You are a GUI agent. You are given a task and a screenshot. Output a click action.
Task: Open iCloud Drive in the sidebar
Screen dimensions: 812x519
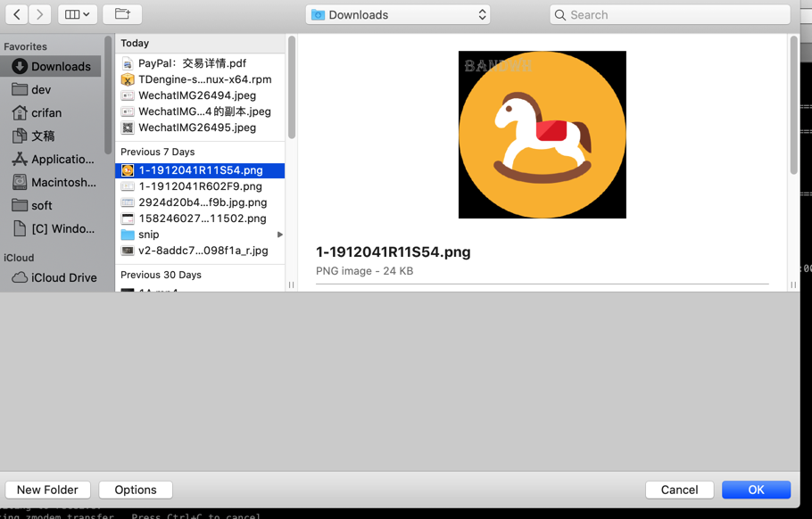51,277
